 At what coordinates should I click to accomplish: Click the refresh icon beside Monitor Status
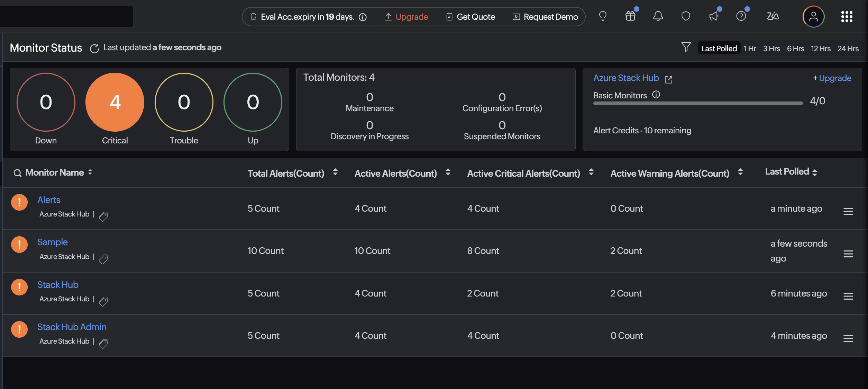94,48
